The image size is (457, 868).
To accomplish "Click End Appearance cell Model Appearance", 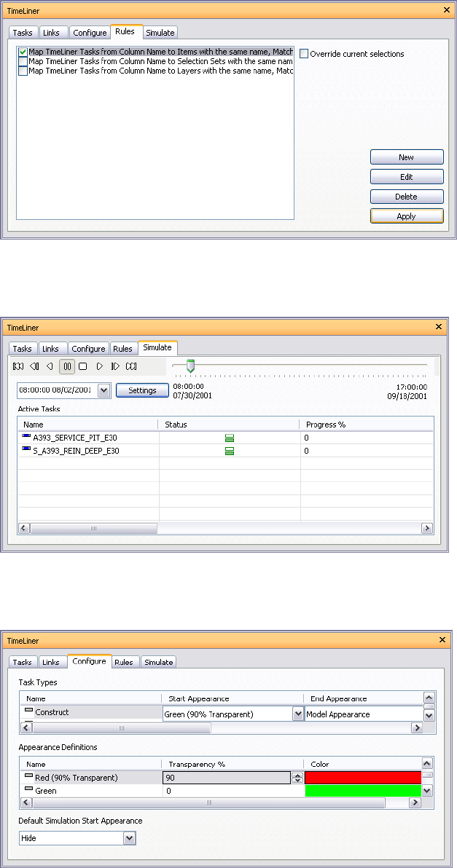I will coord(364,714).
